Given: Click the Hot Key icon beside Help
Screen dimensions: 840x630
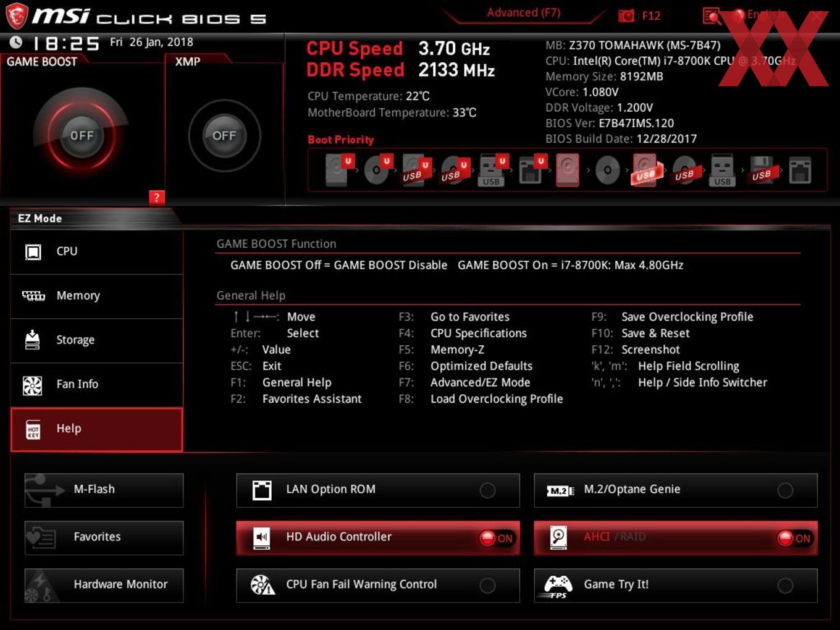Looking at the screenshot, I should [x=33, y=429].
